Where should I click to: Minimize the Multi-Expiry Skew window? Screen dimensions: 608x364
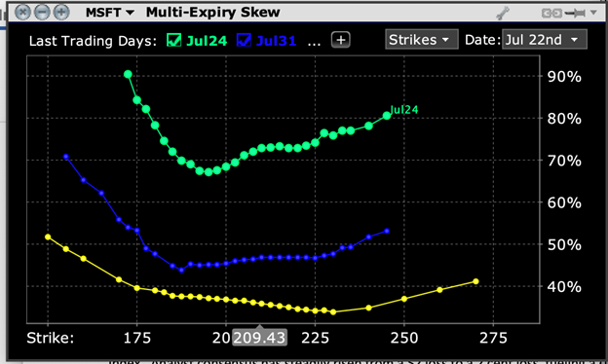click(x=42, y=13)
